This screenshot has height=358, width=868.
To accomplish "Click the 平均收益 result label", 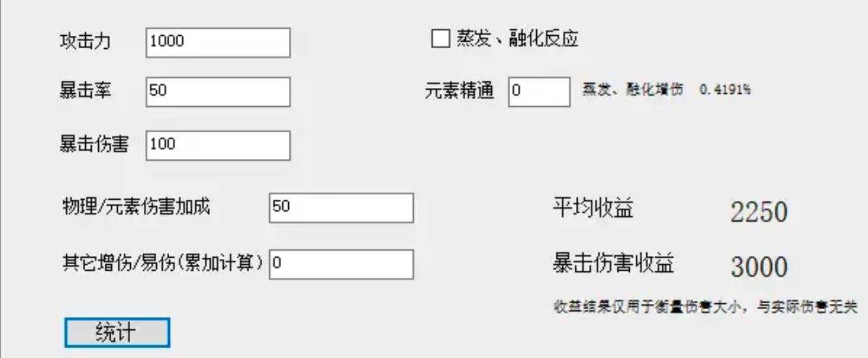I will (592, 209).
